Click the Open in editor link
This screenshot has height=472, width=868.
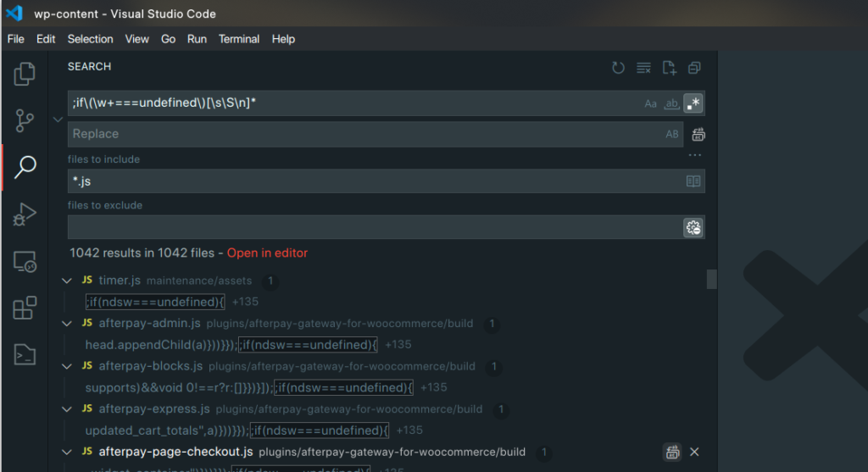coord(267,253)
